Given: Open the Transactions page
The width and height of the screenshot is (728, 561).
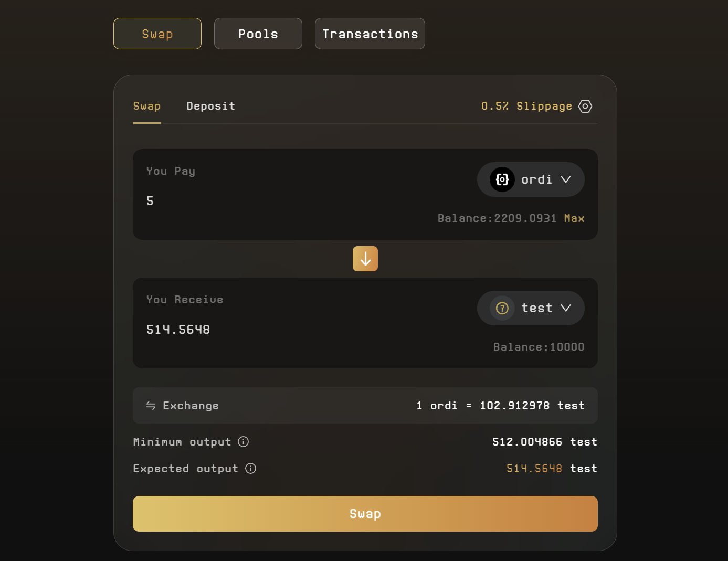Looking at the screenshot, I should click(370, 34).
